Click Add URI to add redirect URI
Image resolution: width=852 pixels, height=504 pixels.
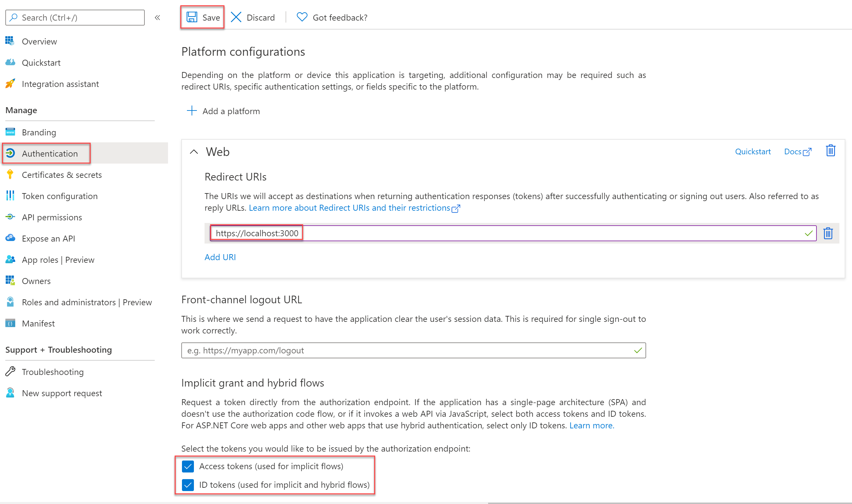pos(219,256)
